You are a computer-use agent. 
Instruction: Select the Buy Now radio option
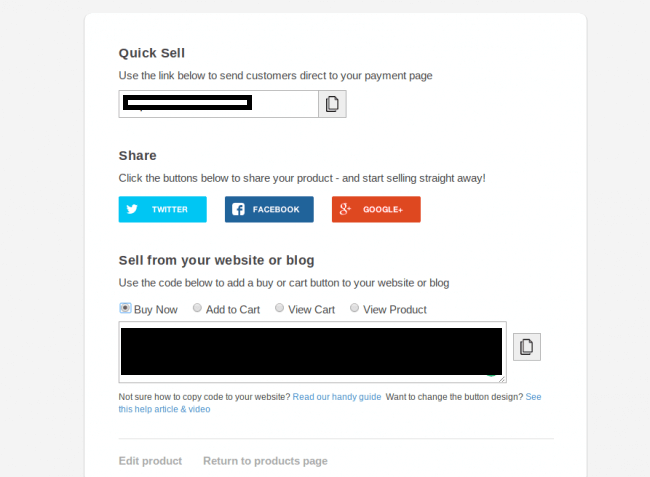(125, 308)
